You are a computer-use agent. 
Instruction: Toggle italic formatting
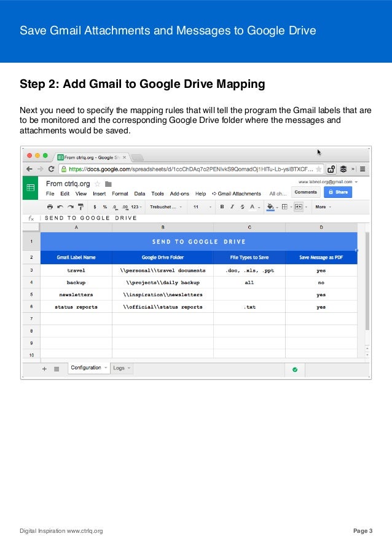[232, 207]
